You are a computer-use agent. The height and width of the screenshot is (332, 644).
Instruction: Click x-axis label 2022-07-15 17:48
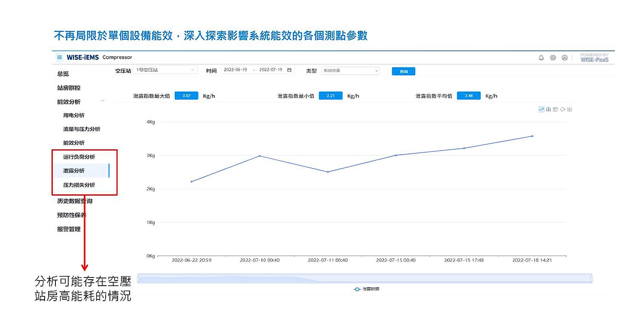[x=464, y=260]
